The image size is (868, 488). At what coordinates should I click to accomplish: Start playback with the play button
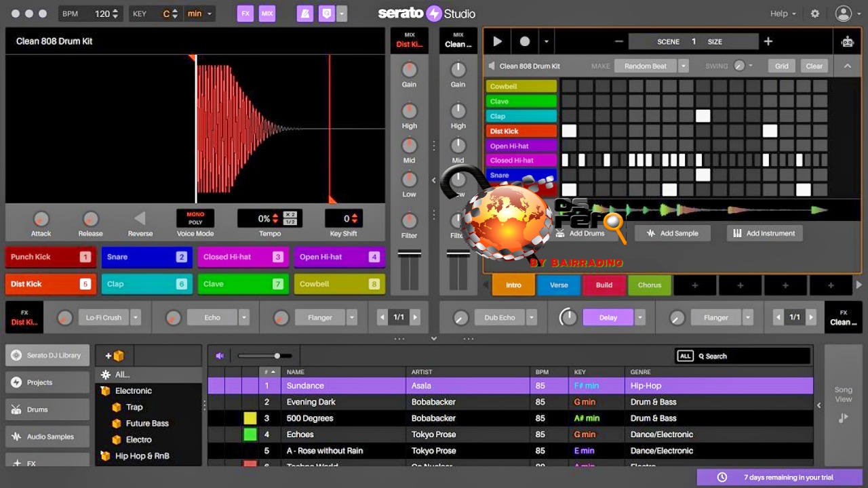click(x=498, y=41)
